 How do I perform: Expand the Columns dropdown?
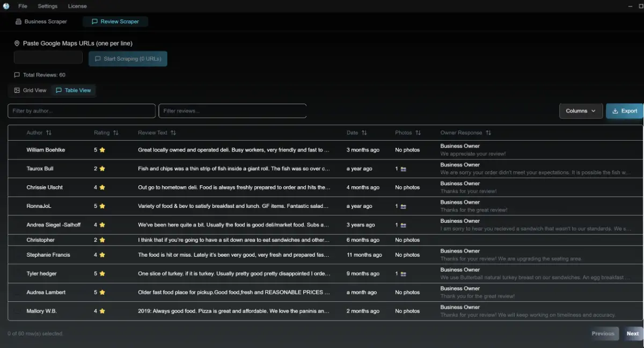(581, 111)
